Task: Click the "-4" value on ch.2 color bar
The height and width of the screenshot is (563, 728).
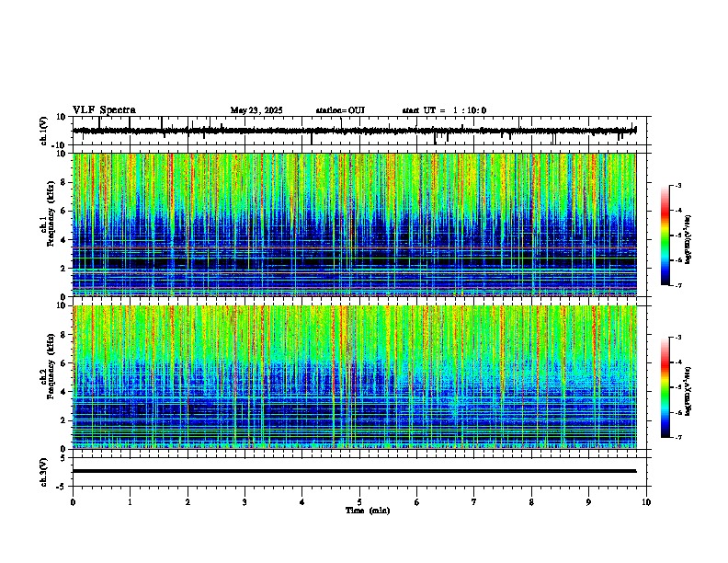Action: pos(678,362)
